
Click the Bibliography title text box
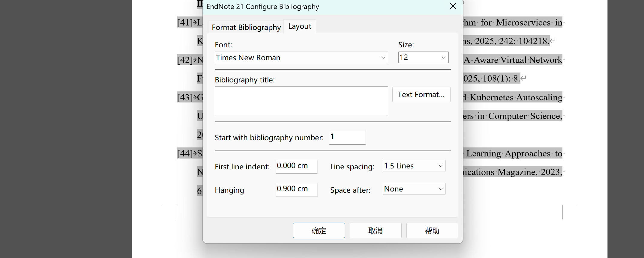(x=301, y=101)
